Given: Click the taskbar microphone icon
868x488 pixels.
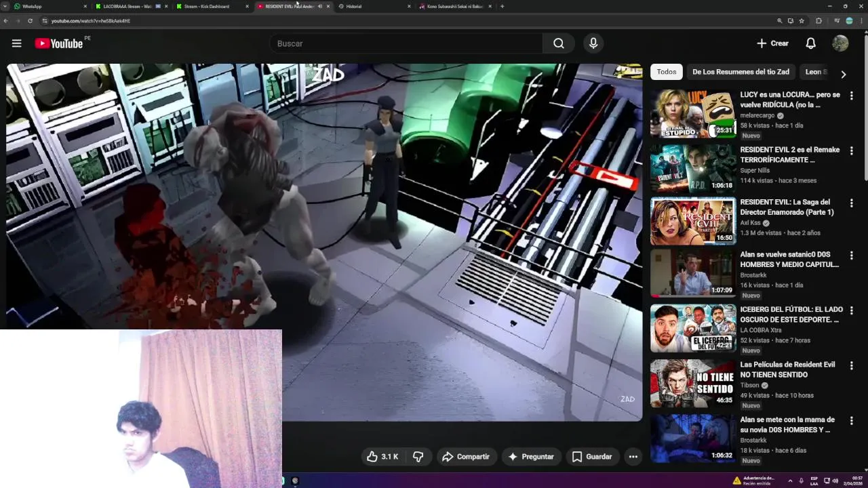Looking at the screenshot, I should (x=801, y=481).
